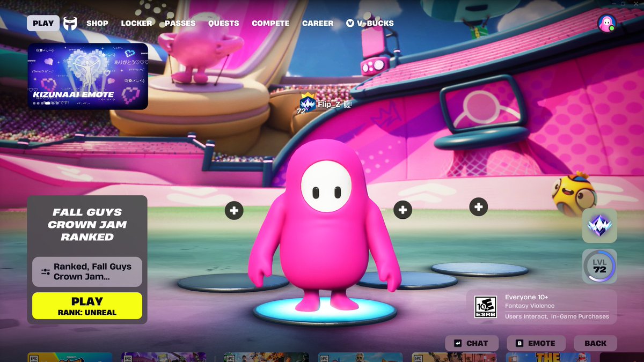Click the plus invite slot left of character

coord(234,211)
